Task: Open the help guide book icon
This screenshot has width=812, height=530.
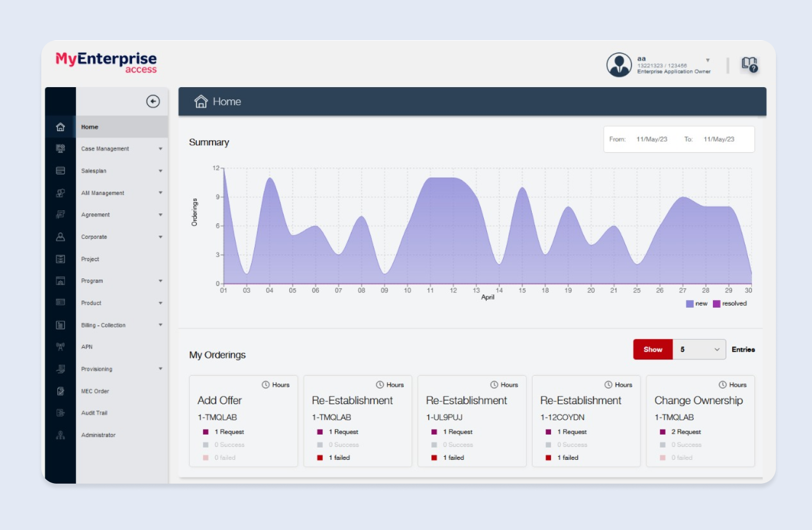Action: pyautogui.click(x=749, y=64)
